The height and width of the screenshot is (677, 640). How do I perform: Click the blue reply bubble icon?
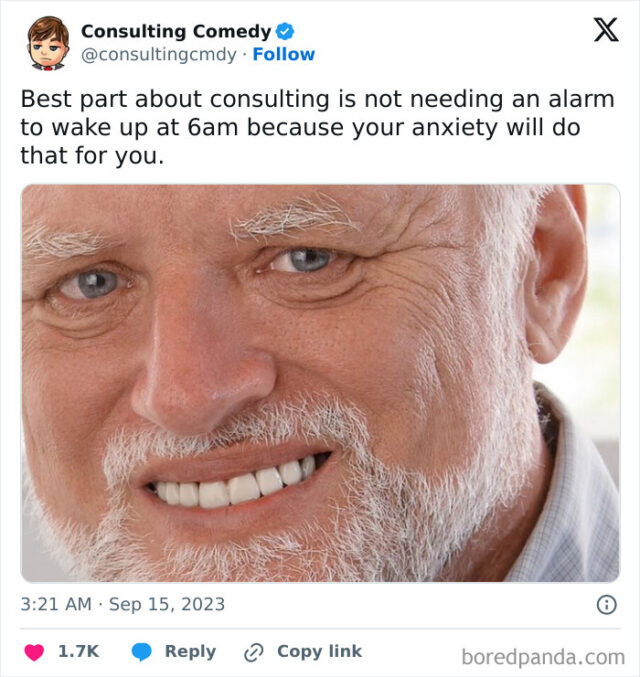tap(143, 652)
